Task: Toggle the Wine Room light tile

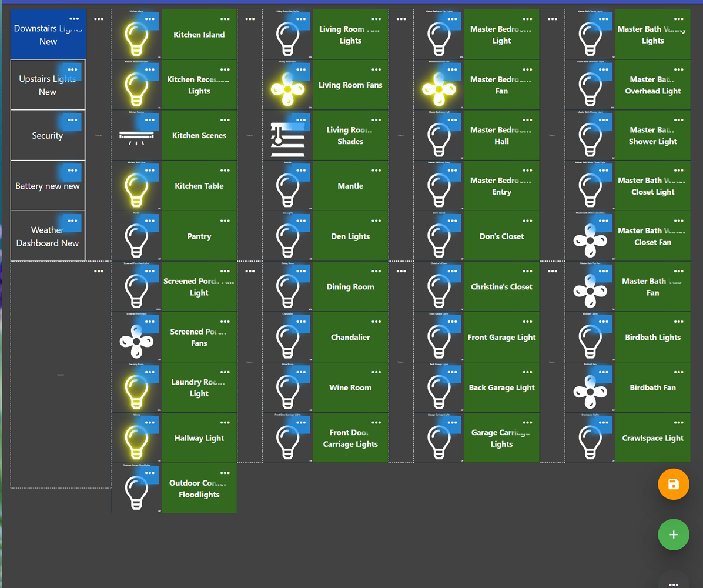Action: (x=287, y=391)
